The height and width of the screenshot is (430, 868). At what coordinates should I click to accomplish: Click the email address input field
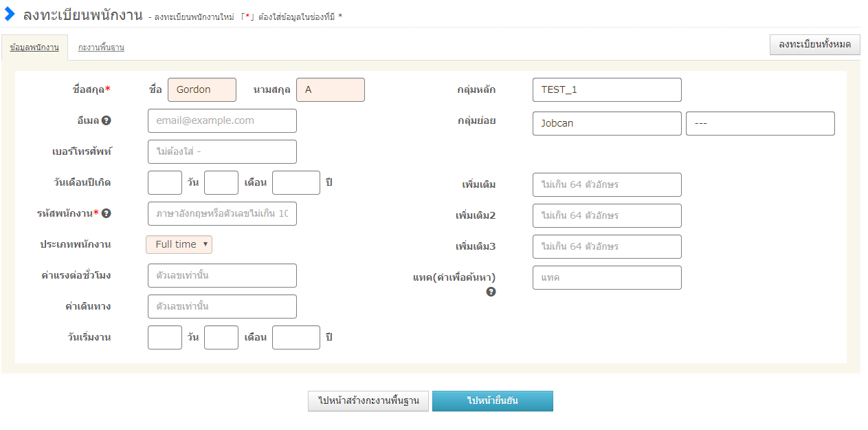tap(222, 120)
